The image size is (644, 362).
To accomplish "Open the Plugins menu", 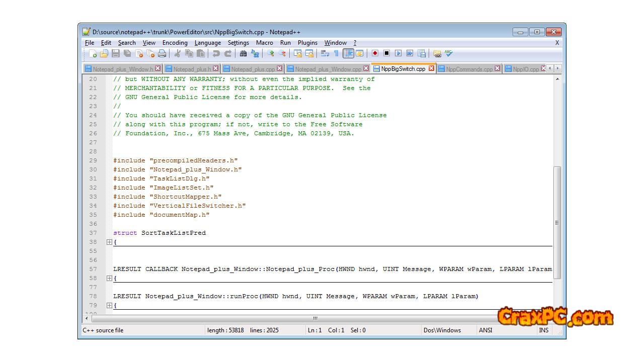I will click(307, 43).
